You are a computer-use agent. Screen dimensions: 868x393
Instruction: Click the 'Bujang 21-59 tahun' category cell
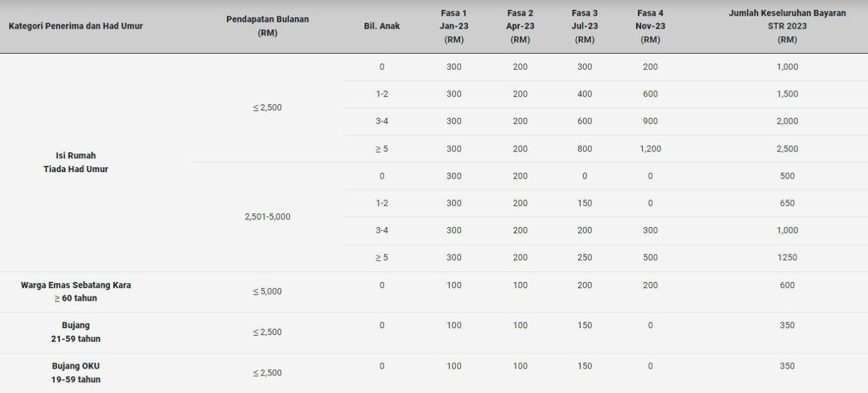pyautogui.click(x=75, y=332)
